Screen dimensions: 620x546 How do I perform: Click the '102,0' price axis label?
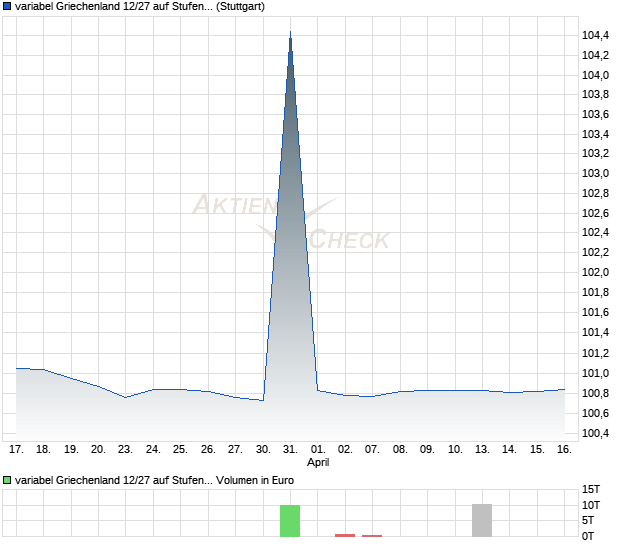click(595, 272)
